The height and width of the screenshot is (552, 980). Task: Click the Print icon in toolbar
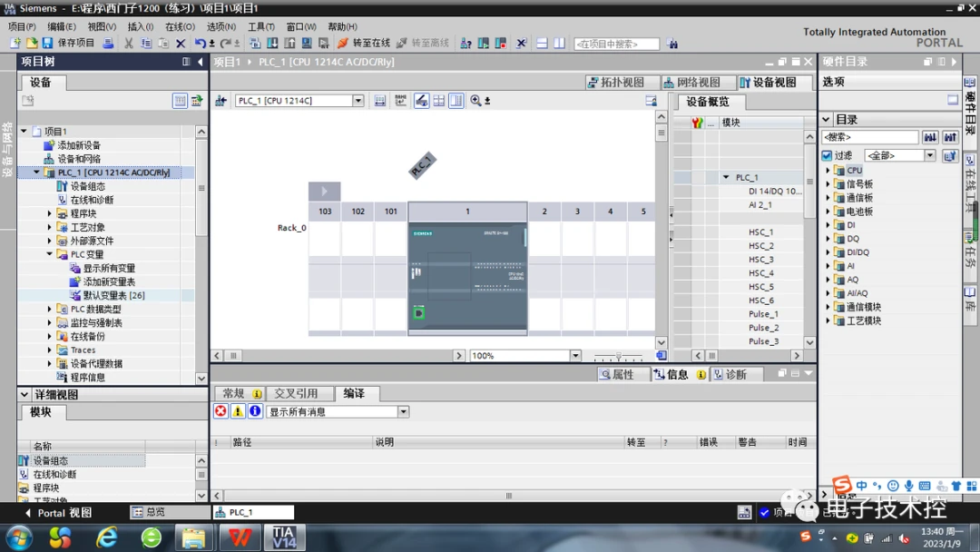(108, 44)
